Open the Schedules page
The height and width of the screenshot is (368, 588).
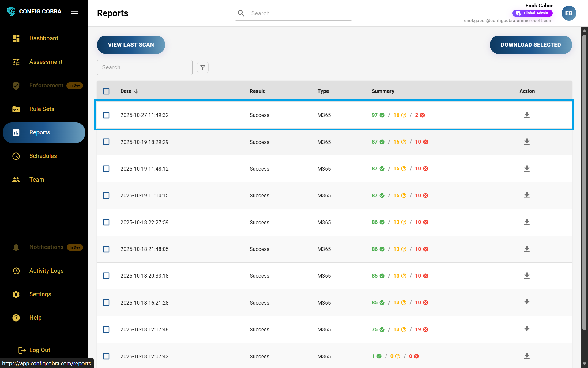point(43,156)
